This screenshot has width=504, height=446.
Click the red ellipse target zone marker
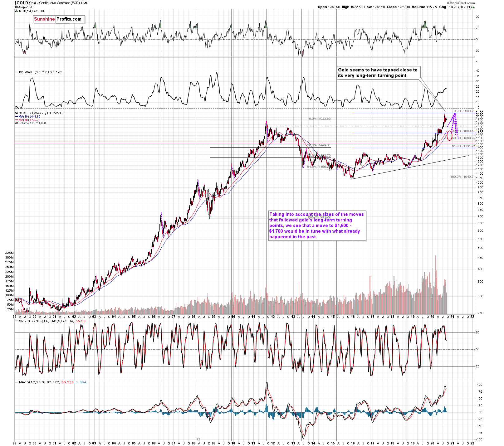point(449,136)
